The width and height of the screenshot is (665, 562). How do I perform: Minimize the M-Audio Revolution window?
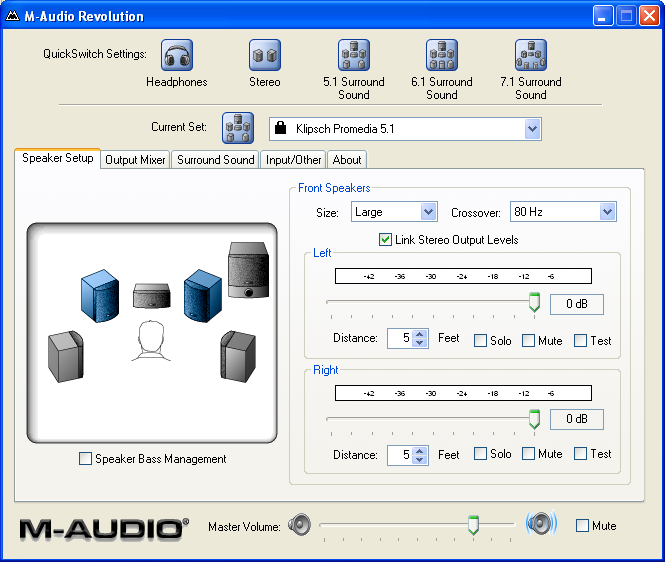point(603,16)
